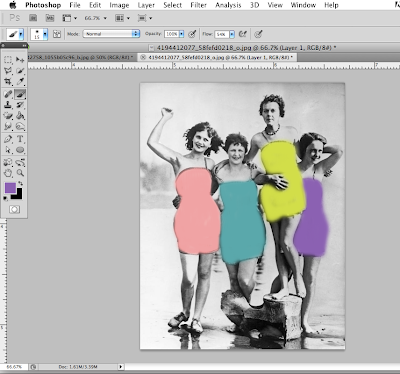Toggle the Brush panel

(57, 34)
